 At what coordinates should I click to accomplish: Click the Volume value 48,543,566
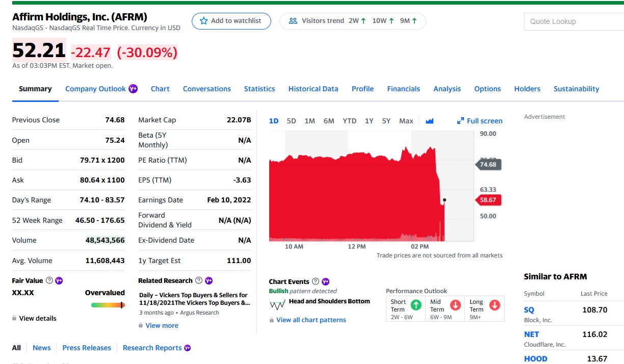[105, 240]
